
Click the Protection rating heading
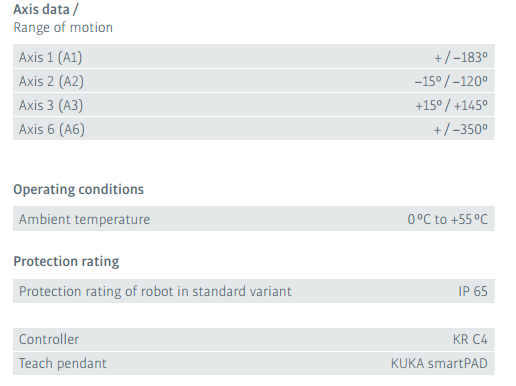66,261
